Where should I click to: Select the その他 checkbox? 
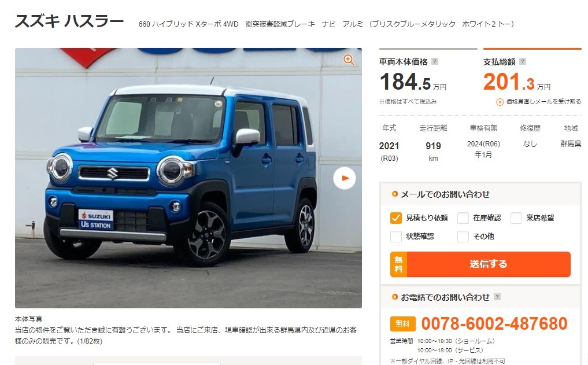pyautogui.click(x=463, y=237)
